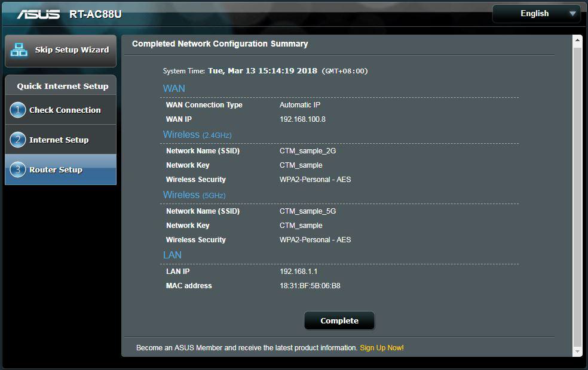This screenshot has height=370, width=588.
Task: Click the WAN Connection Type label
Action: click(x=204, y=105)
